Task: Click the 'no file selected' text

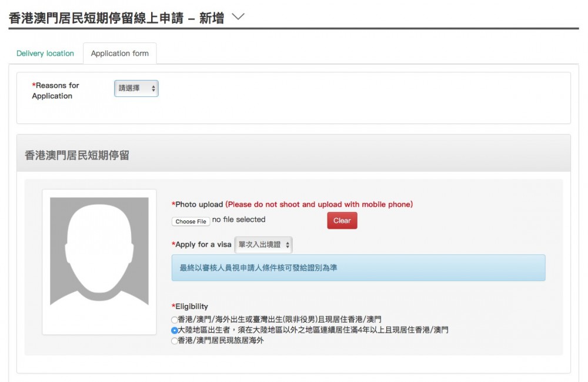Action: pyautogui.click(x=239, y=220)
